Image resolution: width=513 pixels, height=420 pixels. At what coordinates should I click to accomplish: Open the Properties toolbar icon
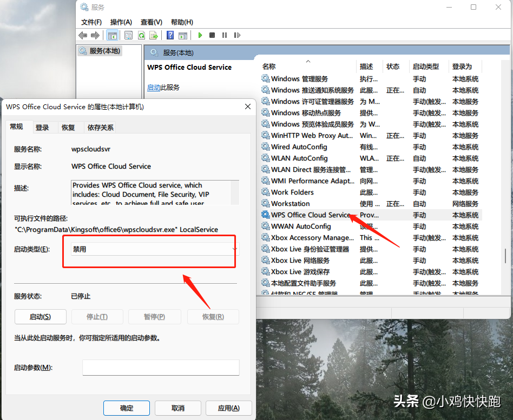click(129, 35)
